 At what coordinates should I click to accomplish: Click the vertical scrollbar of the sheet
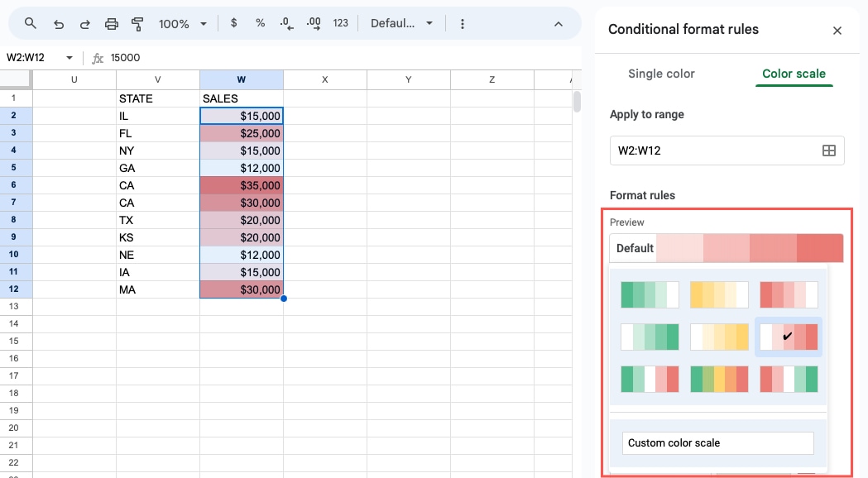(x=577, y=102)
